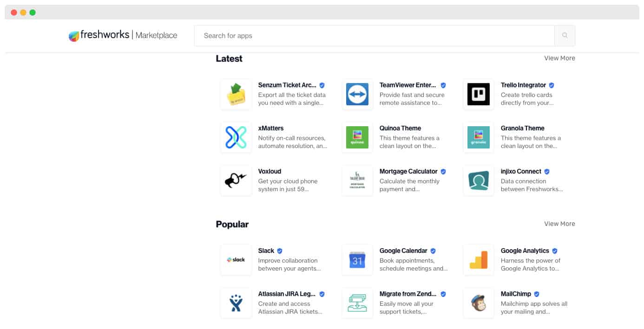Click 'Calculate the monthly payment' description

coord(409,185)
